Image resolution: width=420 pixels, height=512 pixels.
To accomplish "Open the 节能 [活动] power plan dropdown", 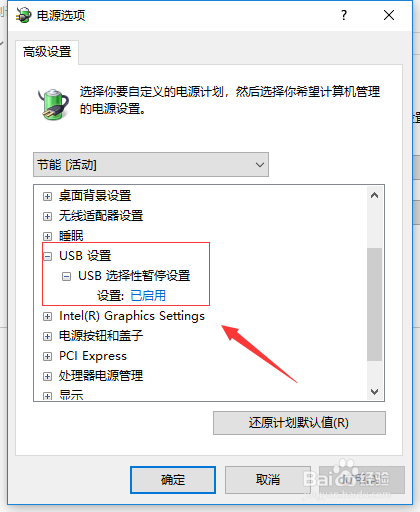I will click(x=151, y=165).
